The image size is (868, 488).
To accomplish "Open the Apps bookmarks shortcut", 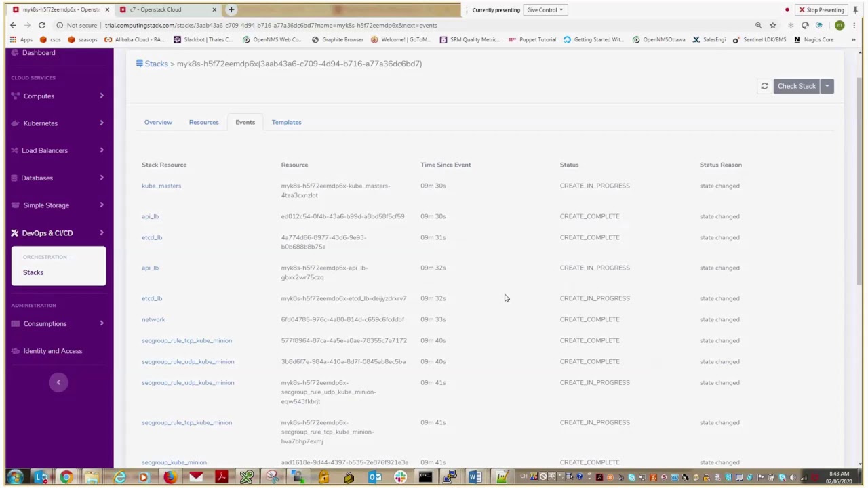I will pos(21,39).
